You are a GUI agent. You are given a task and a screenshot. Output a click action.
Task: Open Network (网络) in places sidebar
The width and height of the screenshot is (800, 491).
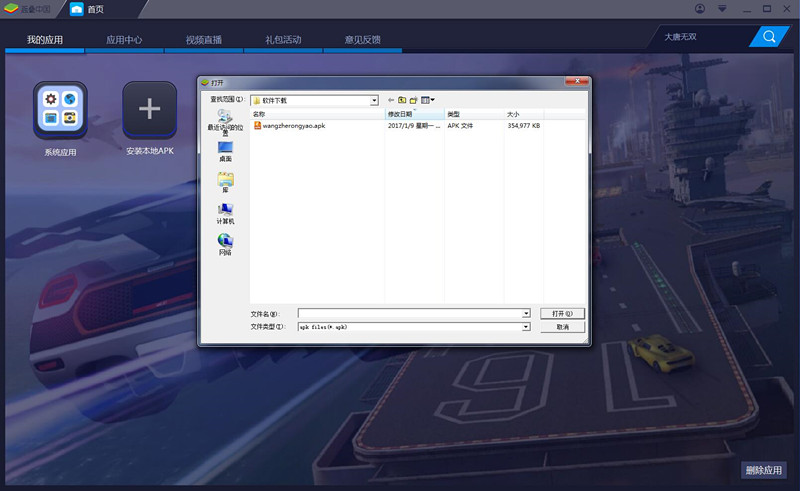[225, 244]
